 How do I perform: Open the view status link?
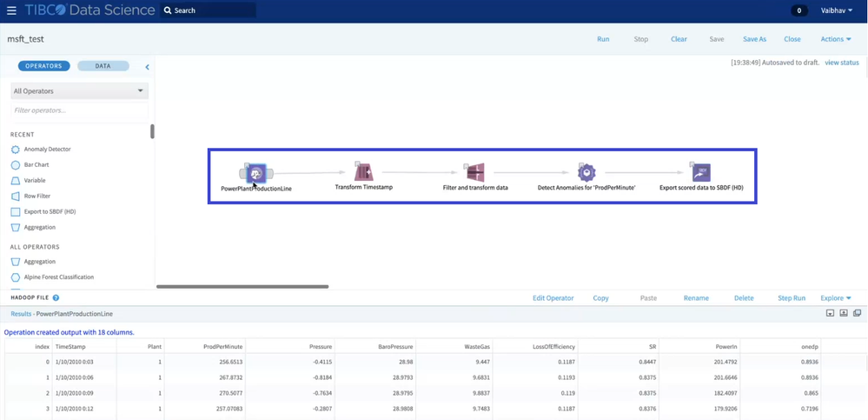click(842, 63)
